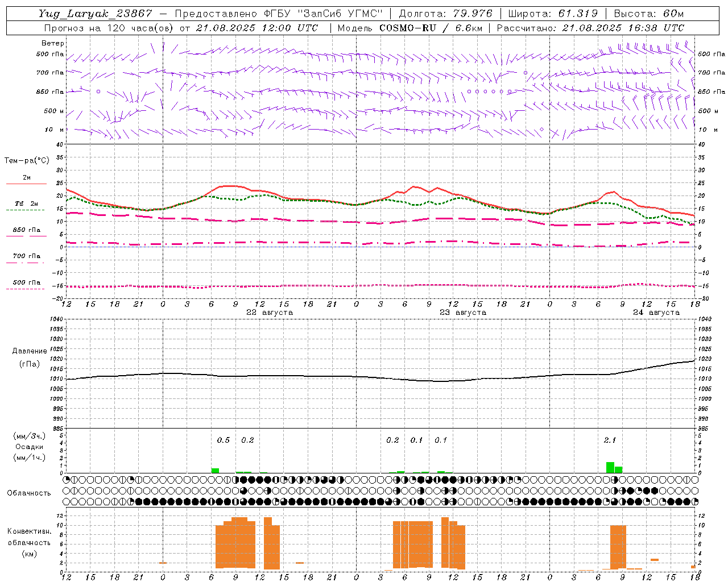The height and width of the screenshot is (582, 728).
Task: Select the Прогноз на 120 часа(ов) text
Action: [109, 28]
